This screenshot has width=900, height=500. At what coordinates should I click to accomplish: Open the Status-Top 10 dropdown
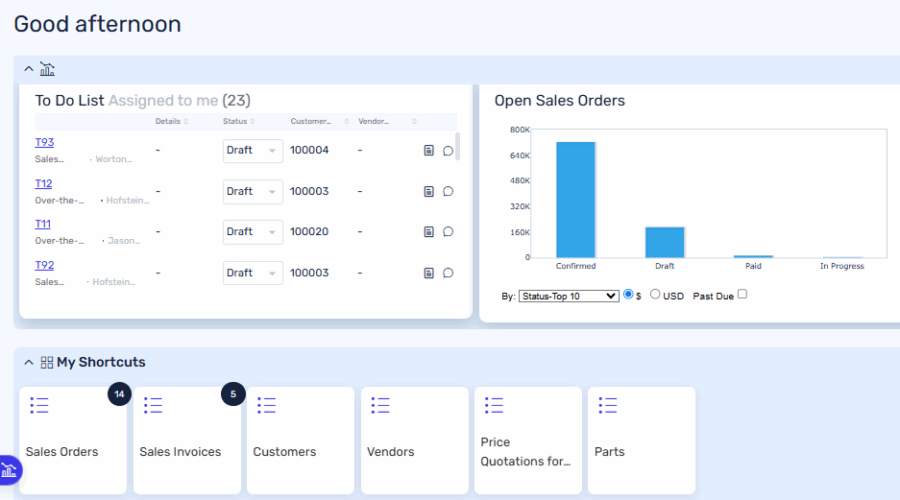pos(569,296)
